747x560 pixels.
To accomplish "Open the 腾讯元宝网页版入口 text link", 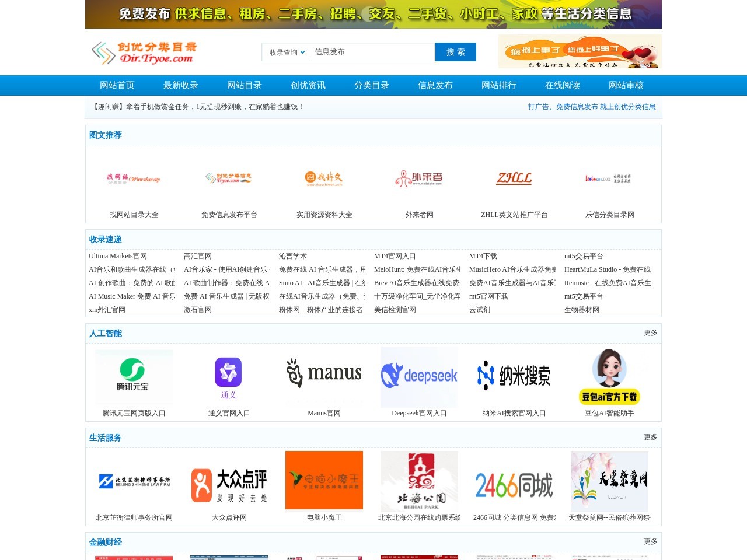I will [134, 413].
